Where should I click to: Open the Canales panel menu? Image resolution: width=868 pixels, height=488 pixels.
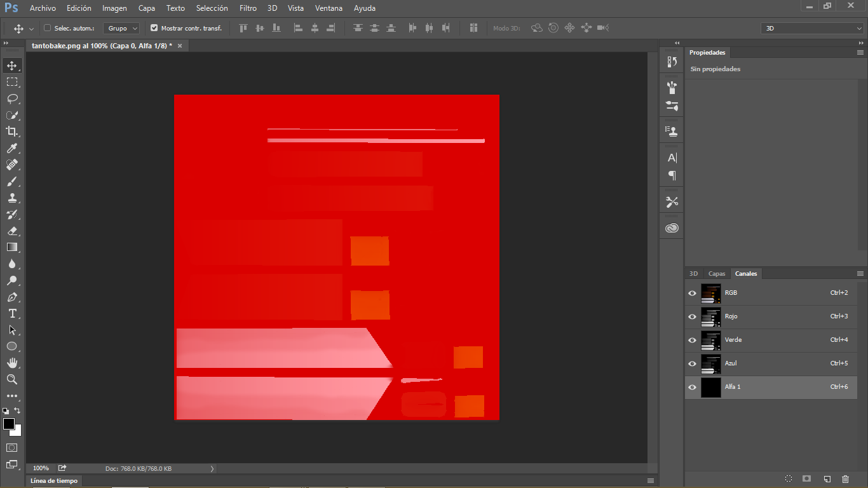point(861,274)
